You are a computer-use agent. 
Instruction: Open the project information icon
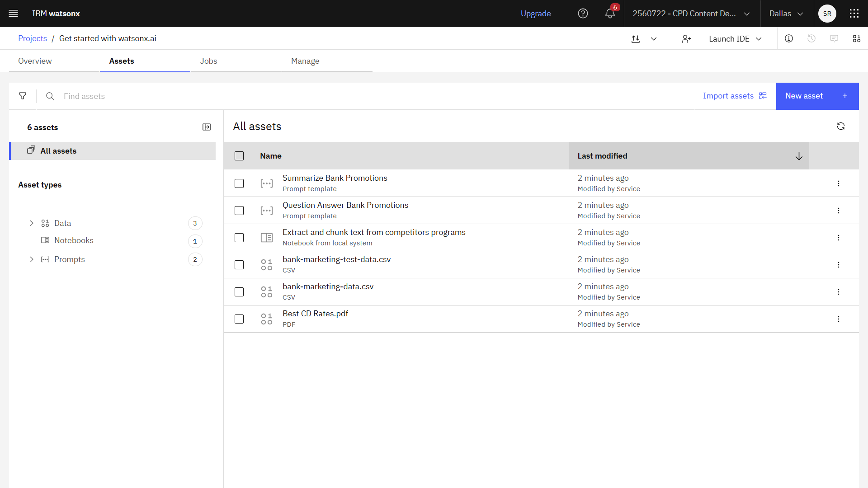click(x=789, y=39)
